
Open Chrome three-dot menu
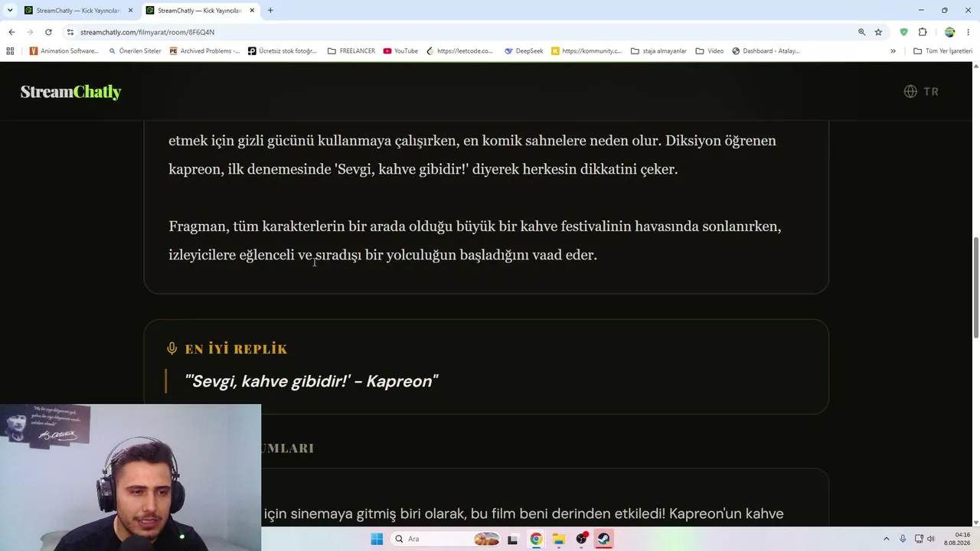pos(968,32)
